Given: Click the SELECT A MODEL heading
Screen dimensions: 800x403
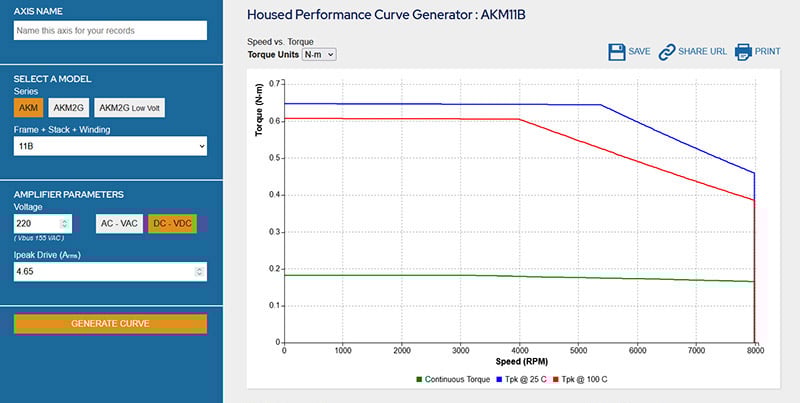Looking at the screenshot, I should 53,79.
